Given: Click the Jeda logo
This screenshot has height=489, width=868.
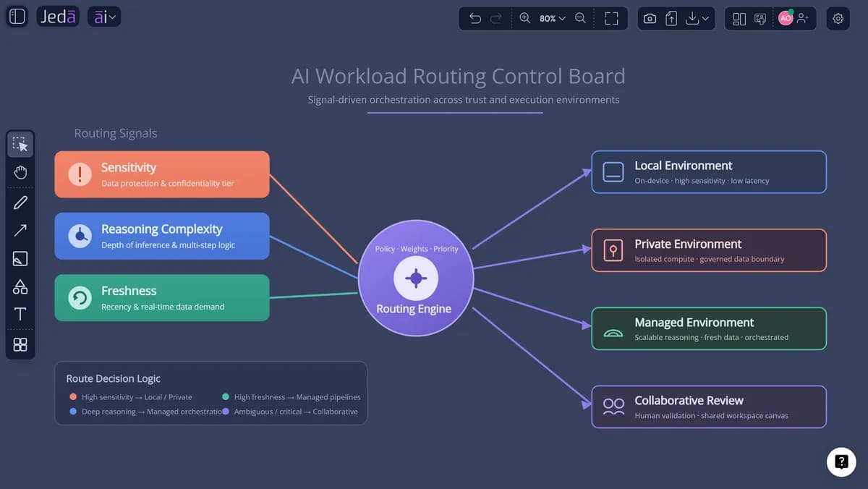Looking at the screenshot, I should coord(58,17).
